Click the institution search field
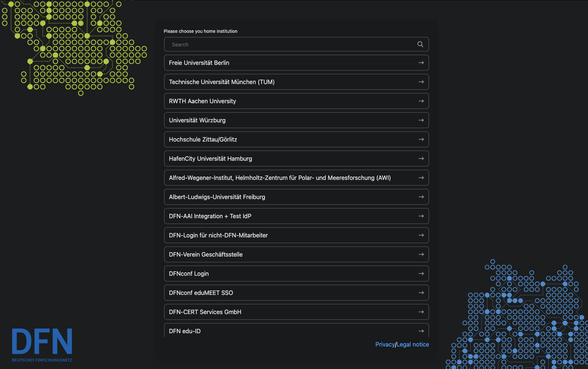The height and width of the screenshot is (369, 588). [x=291, y=45]
